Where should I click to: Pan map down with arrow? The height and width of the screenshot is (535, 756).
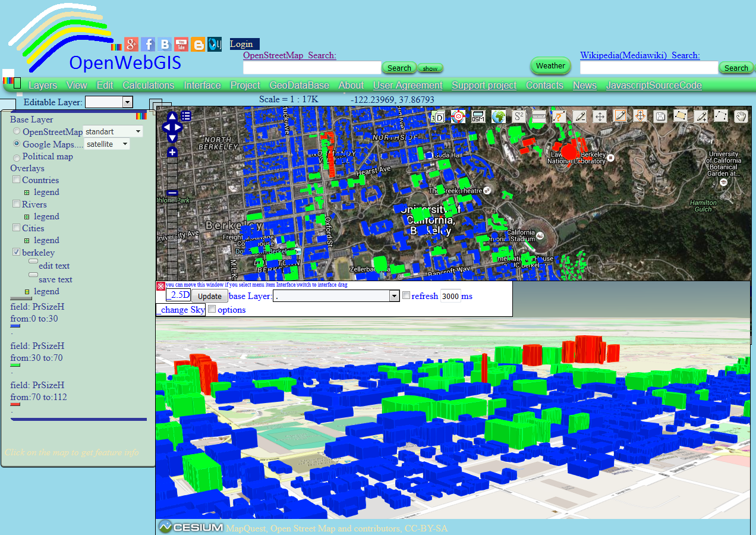[x=172, y=138]
